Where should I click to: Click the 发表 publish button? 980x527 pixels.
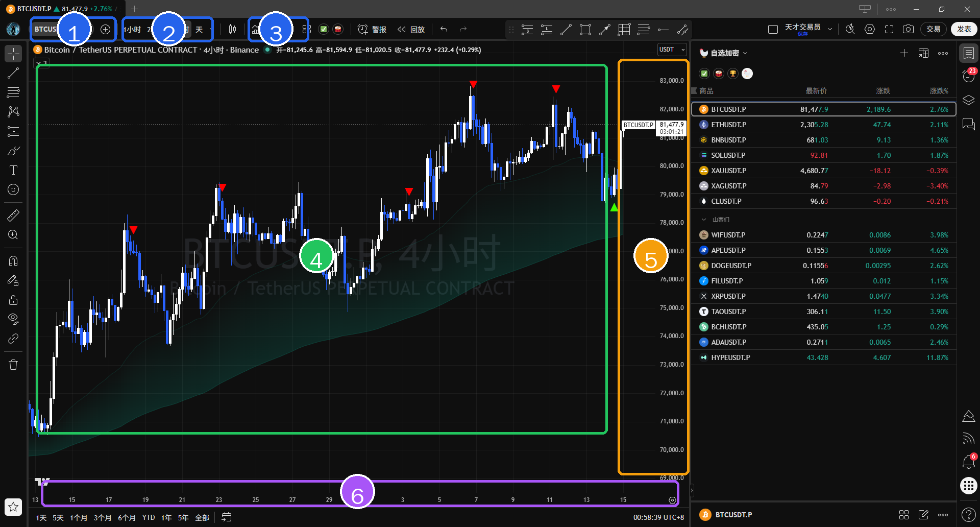pyautogui.click(x=964, y=29)
